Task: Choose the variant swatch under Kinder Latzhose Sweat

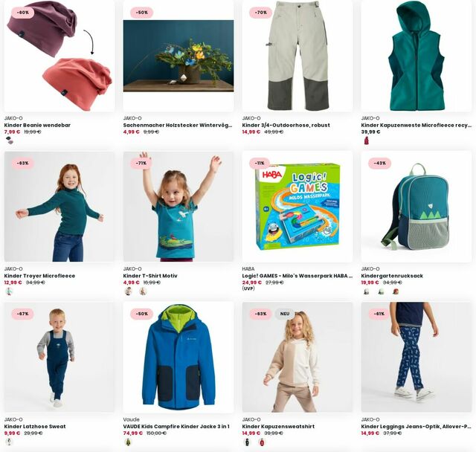Action: [10, 442]
